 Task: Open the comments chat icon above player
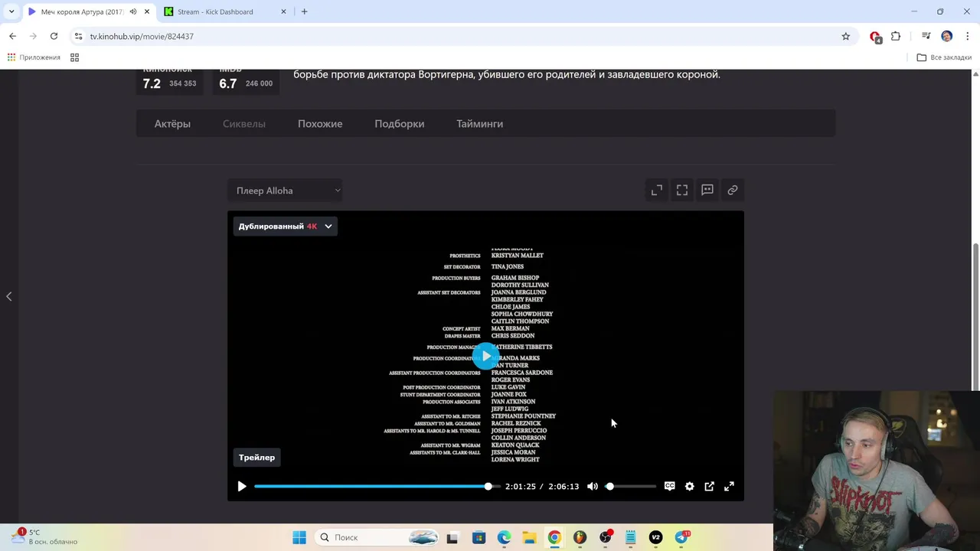707,190
